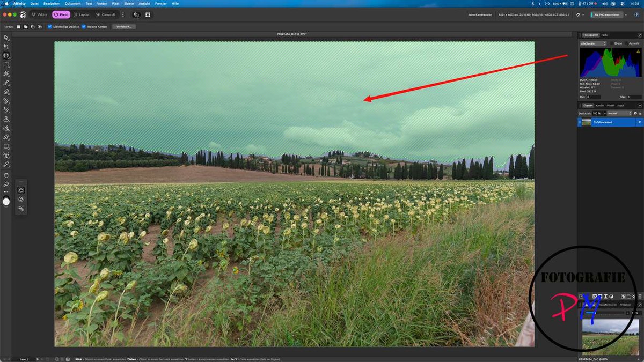
Task: Open the Ansicht menu
Action: [144, 3]
